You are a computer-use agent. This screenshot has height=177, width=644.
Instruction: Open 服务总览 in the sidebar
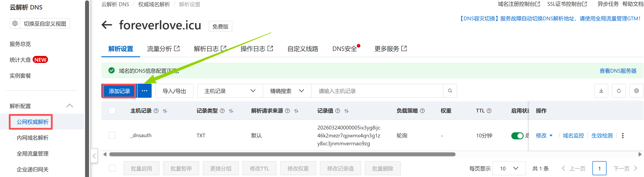click(20, 44)
